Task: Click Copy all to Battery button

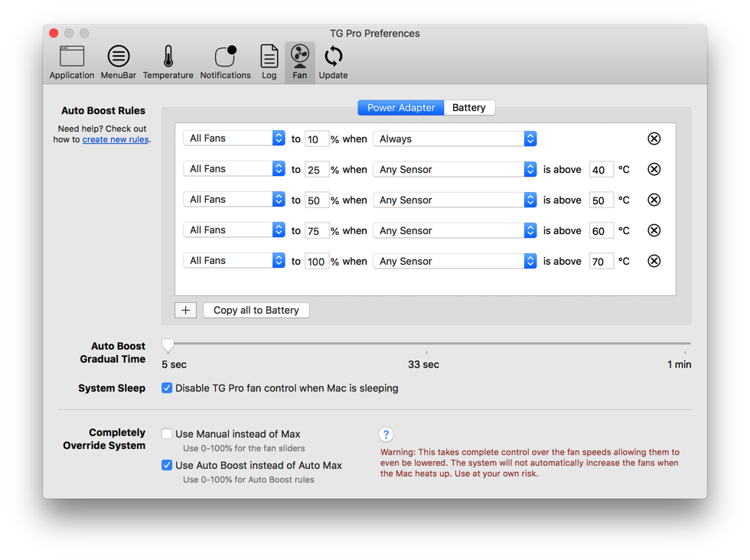Action: pyautogui.click(x=256, y=311)
